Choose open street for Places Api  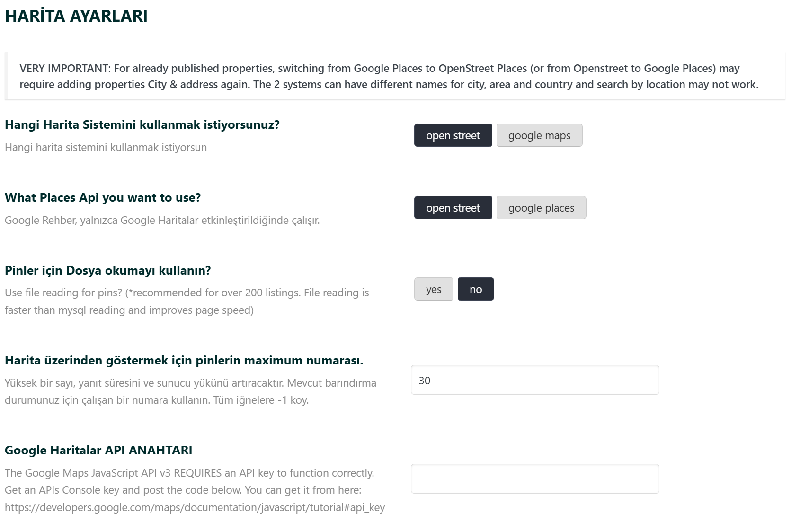(x=453, y=208)
